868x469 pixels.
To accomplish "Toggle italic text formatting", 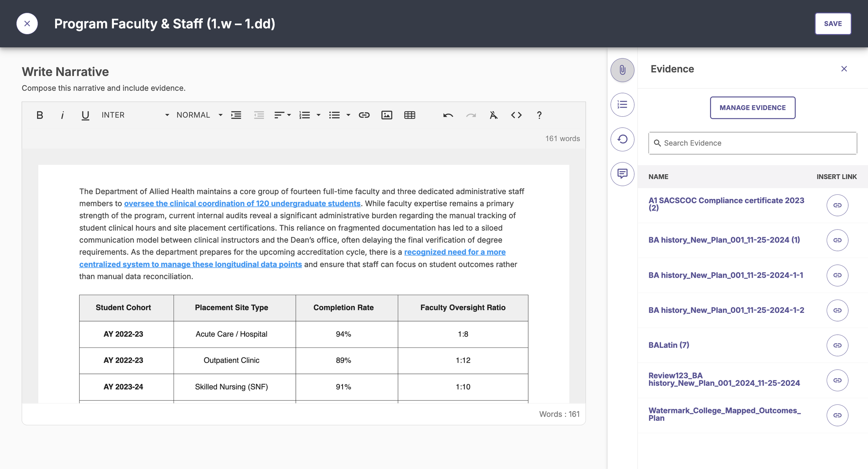I will point(62,115).
